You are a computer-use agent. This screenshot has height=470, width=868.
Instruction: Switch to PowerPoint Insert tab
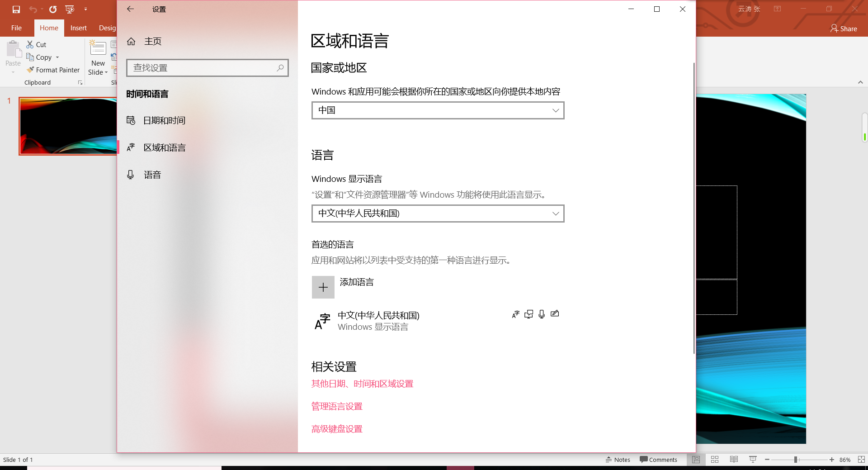coord(78,28)
